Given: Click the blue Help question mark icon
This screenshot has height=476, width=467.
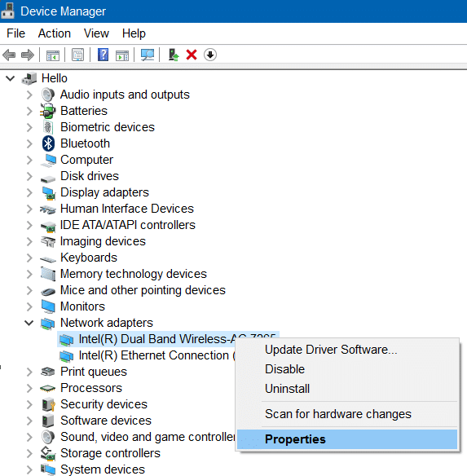Looking at the screenshot, I should click(104, 55).
